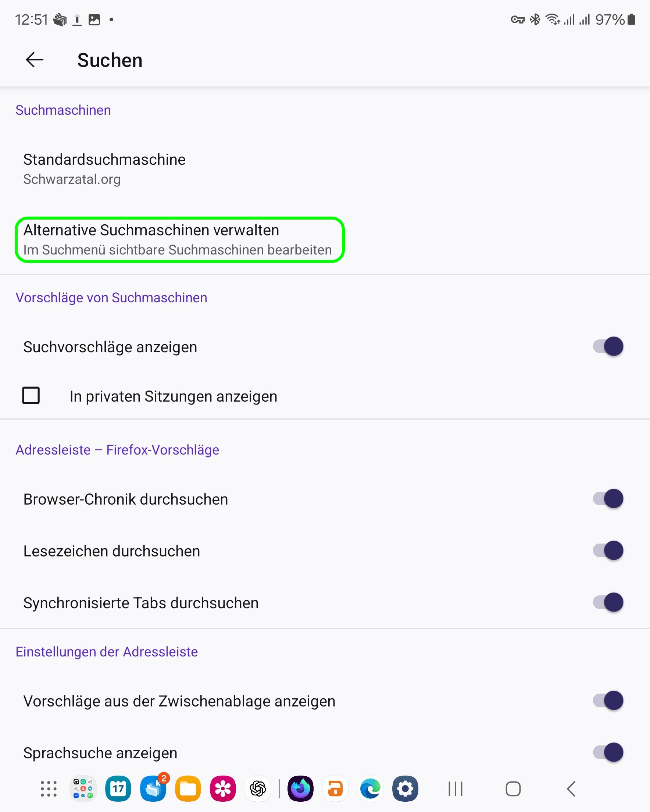
Task: Open the yellow folder files app
Action: pyautogui.click(x=188, y=789)
